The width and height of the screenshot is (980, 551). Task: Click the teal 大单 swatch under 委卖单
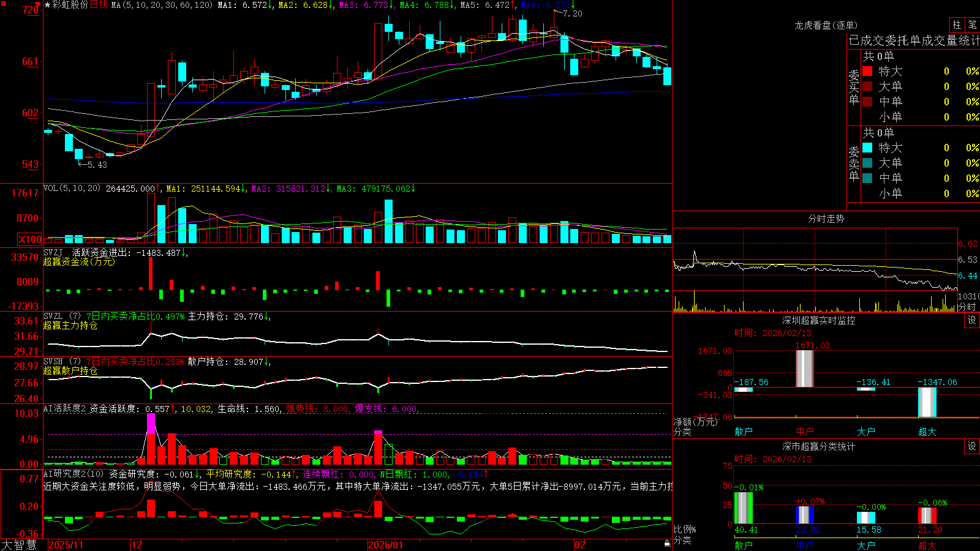coord(867,163)
